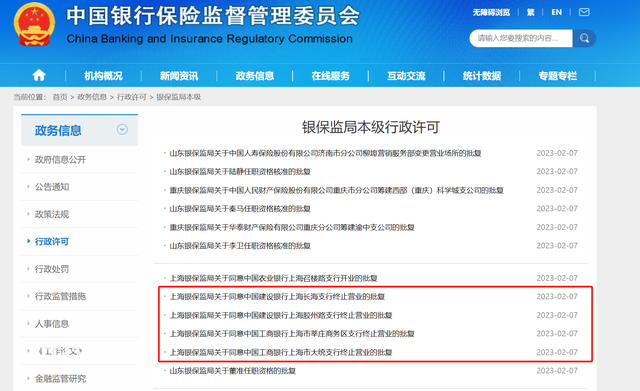The width and height of the screenshot is (640, 391).
Task: Select 金融监管研究 in sidebar
Action: click(60, 378)
